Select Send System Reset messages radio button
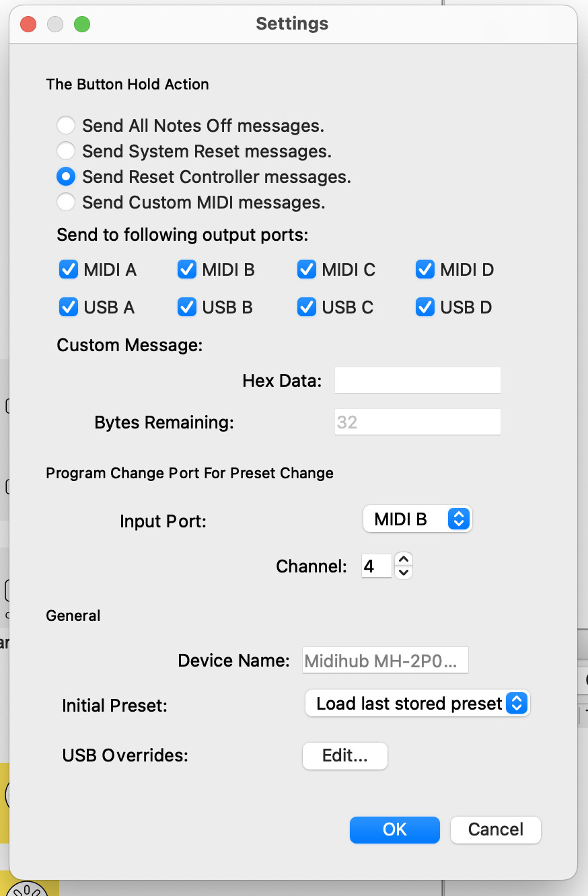This screenshot has height=896, width=588. click(x=66, y=151)
